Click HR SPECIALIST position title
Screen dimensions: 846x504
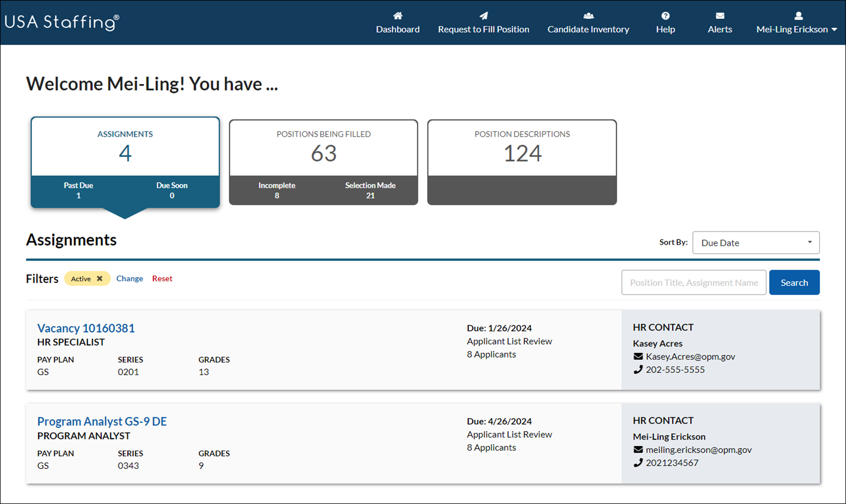click(x=71, y=342)
